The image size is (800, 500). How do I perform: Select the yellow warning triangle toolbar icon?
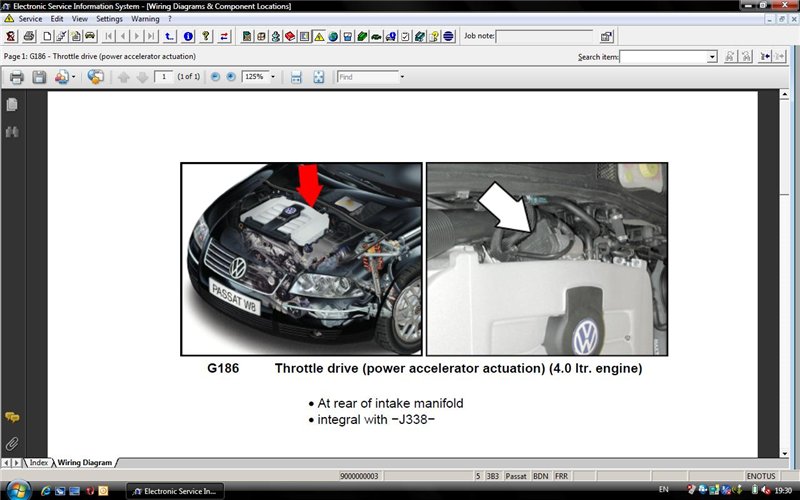[x=319, y=36]
